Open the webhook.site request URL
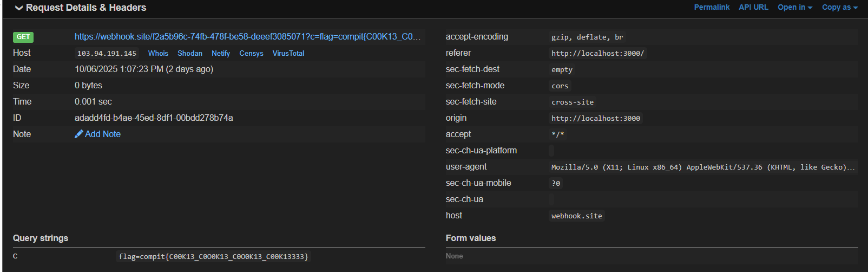The height and width of the screenshot is (272, 868). (x=247, y=37)
